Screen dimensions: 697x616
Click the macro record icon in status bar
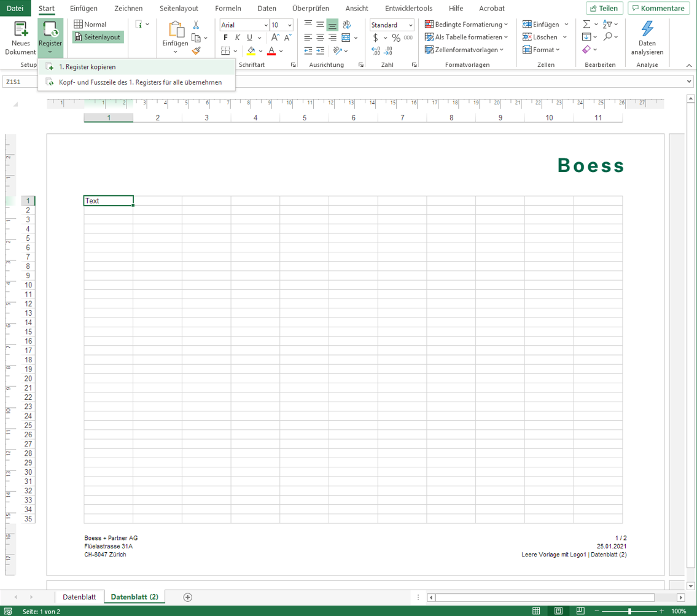pyautogui.click(x=8, y=612)
